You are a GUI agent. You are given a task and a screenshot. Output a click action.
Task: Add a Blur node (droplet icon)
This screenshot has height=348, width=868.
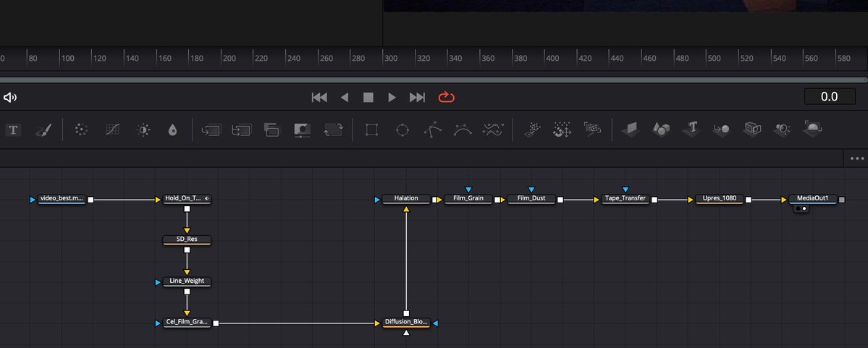click(173, 130)
